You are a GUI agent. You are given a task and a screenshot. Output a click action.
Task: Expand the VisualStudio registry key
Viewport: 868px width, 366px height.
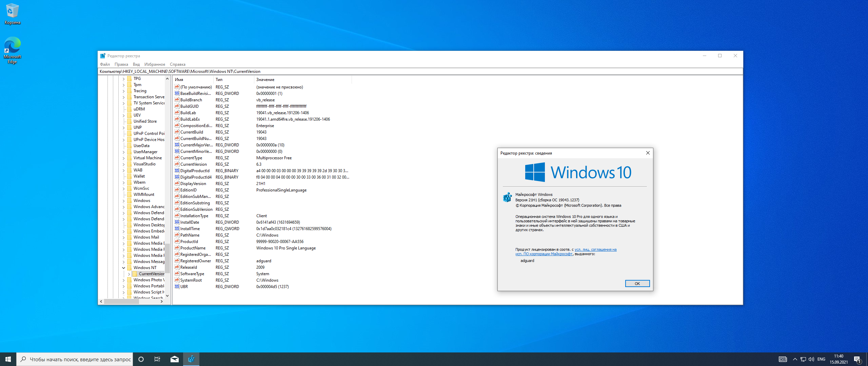click(123, 164)
